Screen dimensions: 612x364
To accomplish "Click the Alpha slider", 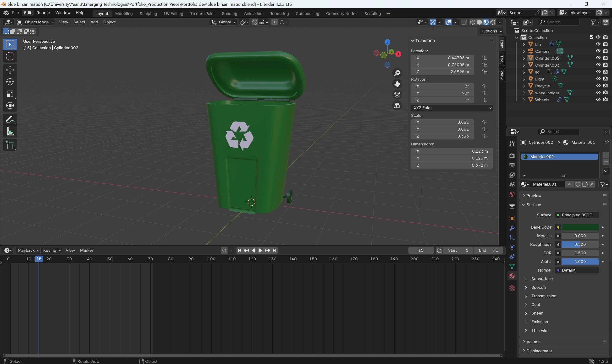I will coord(580,262).
